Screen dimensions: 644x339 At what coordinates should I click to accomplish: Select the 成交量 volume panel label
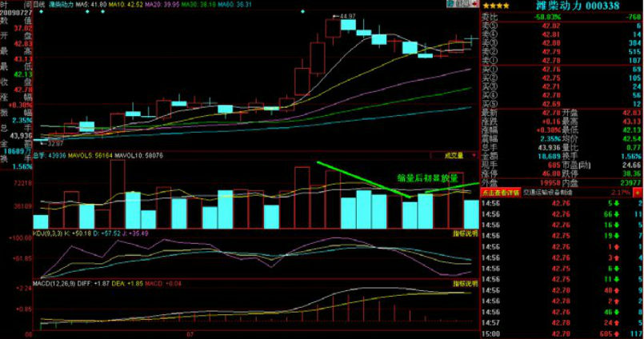[x=454, y=156]
